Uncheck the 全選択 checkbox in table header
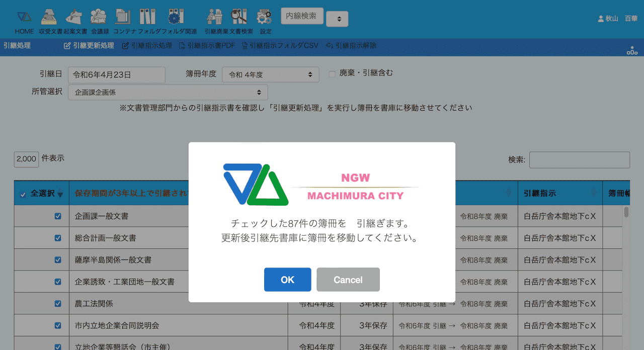Viewport: 644px width, 350px height. pyautogui.click(x=23, y=195)
